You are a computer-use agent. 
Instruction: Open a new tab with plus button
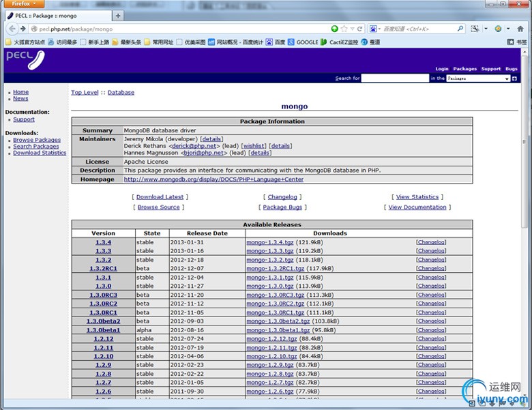(x=117, y=15)
